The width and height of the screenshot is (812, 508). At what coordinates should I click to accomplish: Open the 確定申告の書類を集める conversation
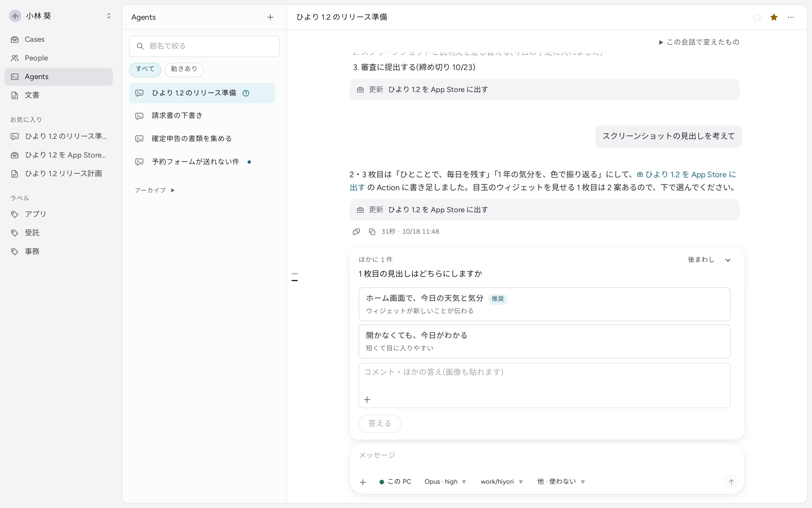[202, 139]
